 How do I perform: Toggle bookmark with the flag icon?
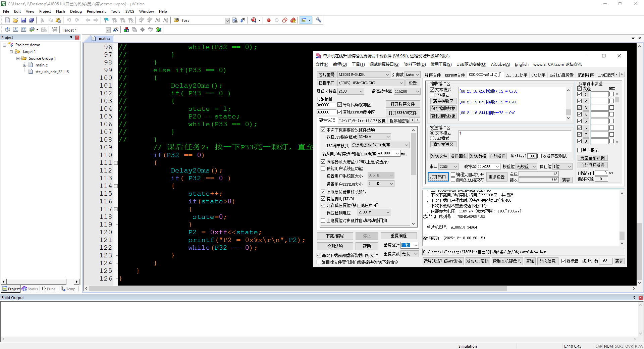[x=106, y=20]
